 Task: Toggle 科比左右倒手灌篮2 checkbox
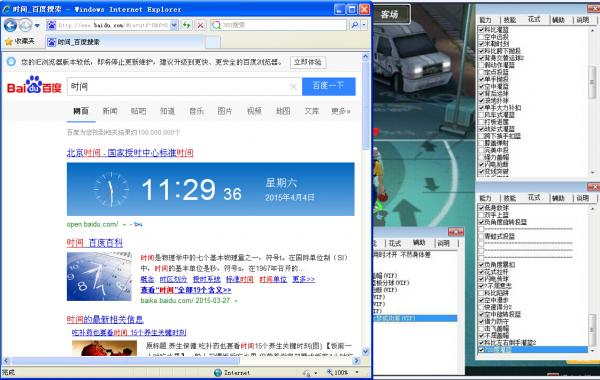[482, 342]
